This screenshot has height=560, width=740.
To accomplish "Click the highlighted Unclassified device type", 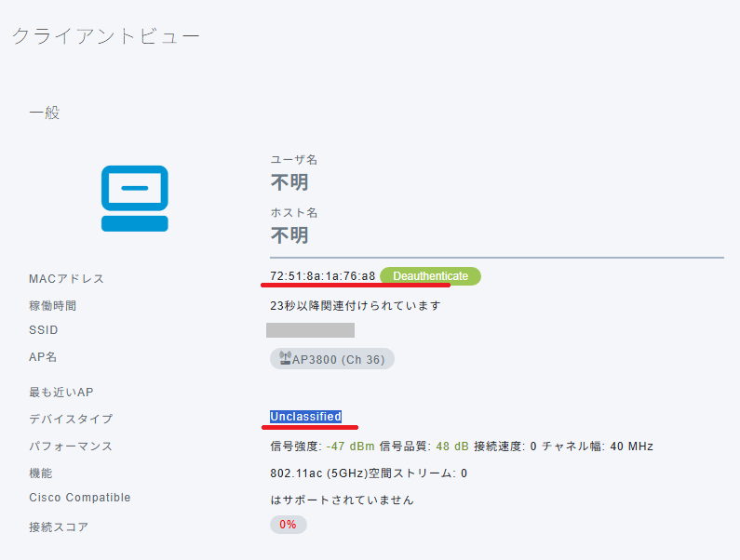I will 306,417.
